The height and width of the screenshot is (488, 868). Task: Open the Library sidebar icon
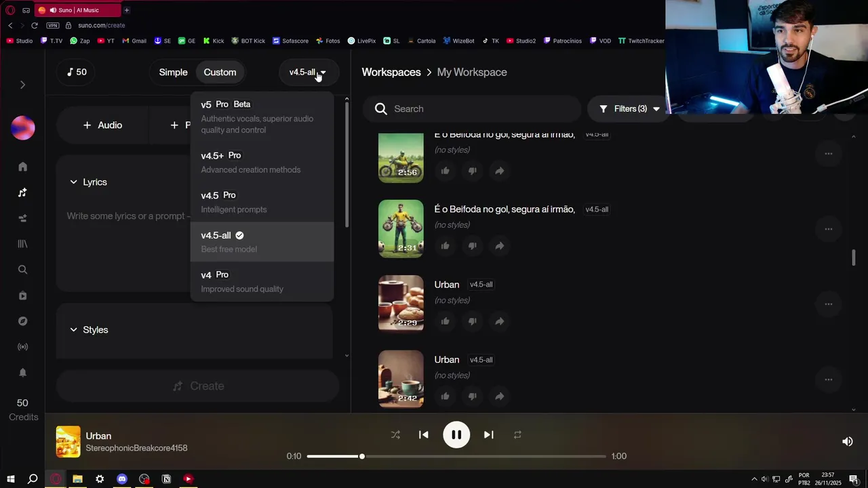point(22,244)
